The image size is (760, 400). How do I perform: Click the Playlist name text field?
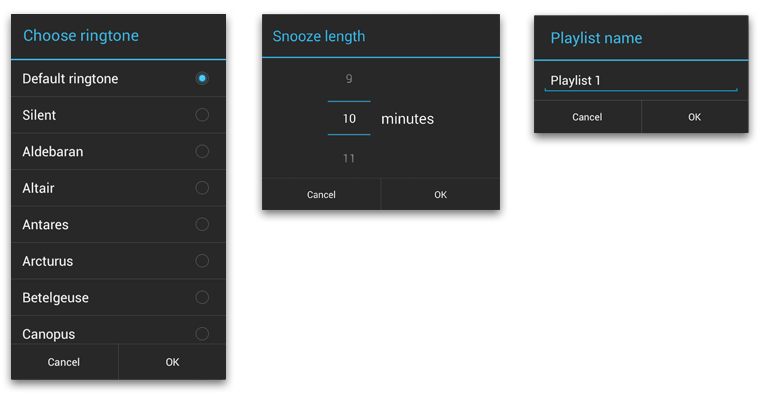tap(640, 81)
